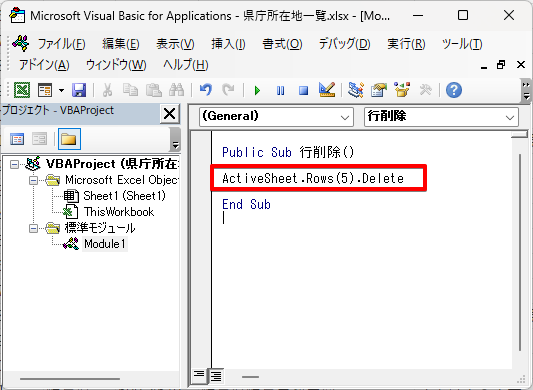This screenshot has height=390, width=533.
Task: Click the Redo arrow icon
Action: pyautogui.click(x=228, y=90)
